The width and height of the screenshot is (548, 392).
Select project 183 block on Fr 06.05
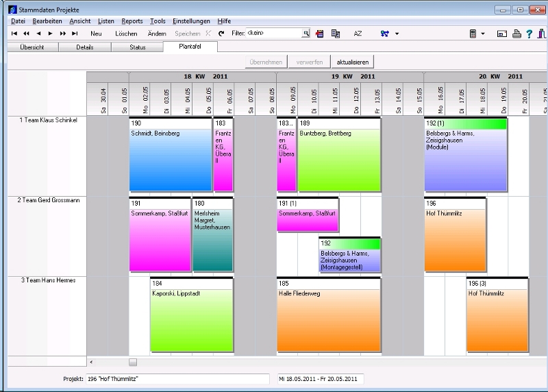point(223,154)
